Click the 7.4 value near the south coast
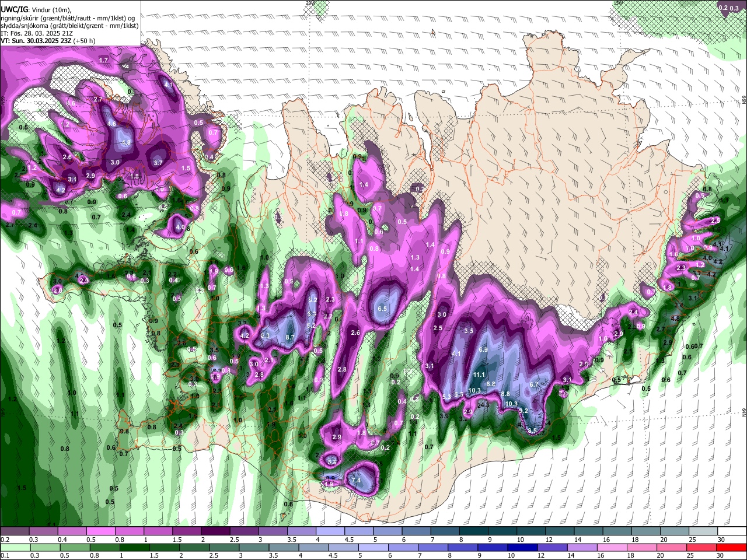The width and height of the screenshot is (747, 560). coord(357,480)
